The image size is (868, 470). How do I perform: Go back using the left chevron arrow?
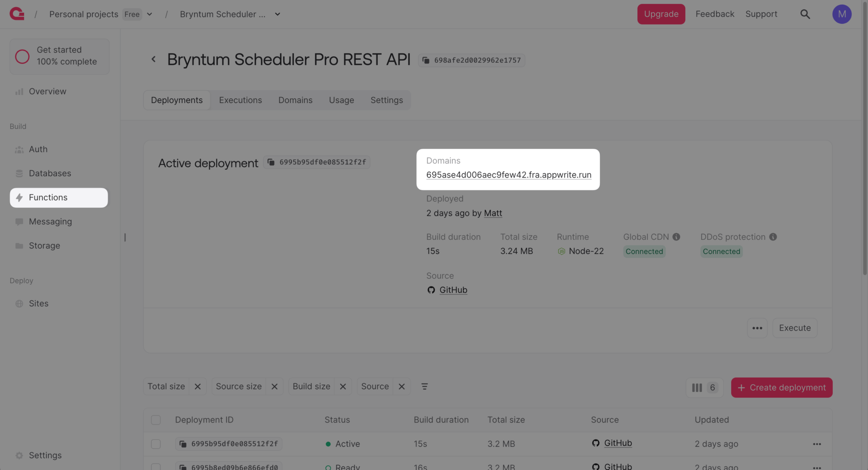pyautogui.click(x=153, y=59)
